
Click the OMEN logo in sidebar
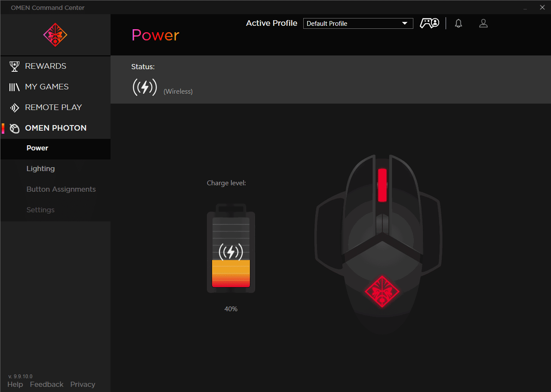55,35
